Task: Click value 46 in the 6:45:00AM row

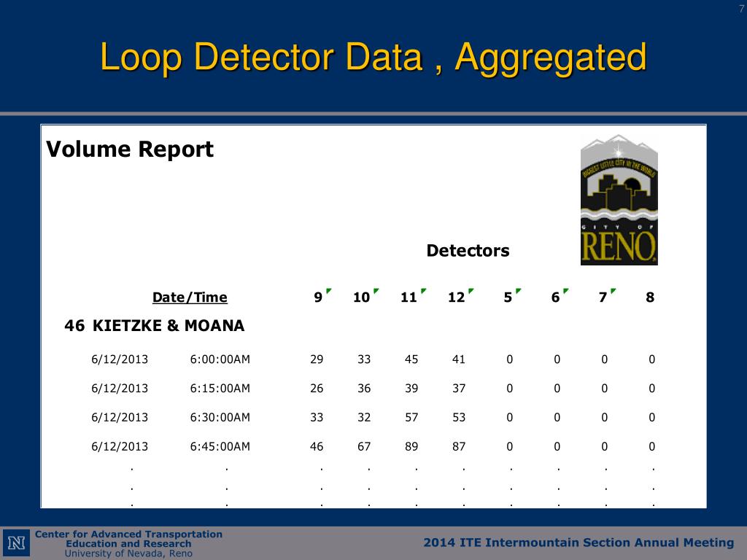Action: (x=317, y=446)
